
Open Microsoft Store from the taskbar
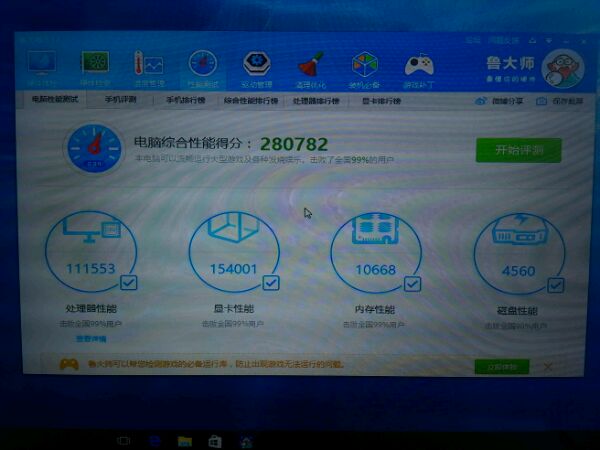215,441
